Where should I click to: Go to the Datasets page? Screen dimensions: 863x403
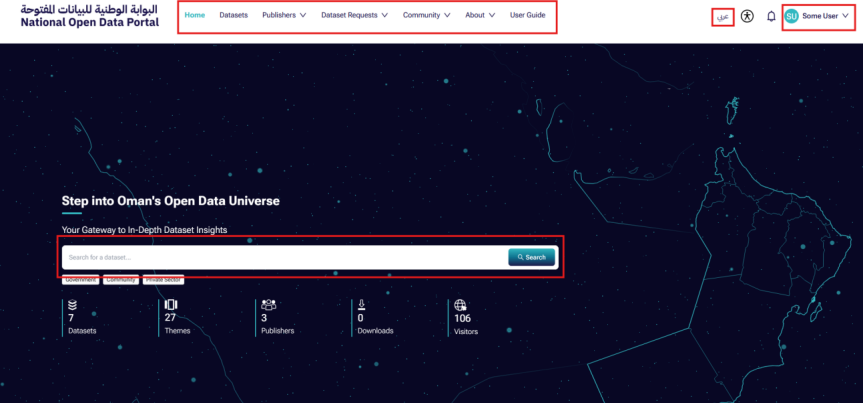coord(233,15)
